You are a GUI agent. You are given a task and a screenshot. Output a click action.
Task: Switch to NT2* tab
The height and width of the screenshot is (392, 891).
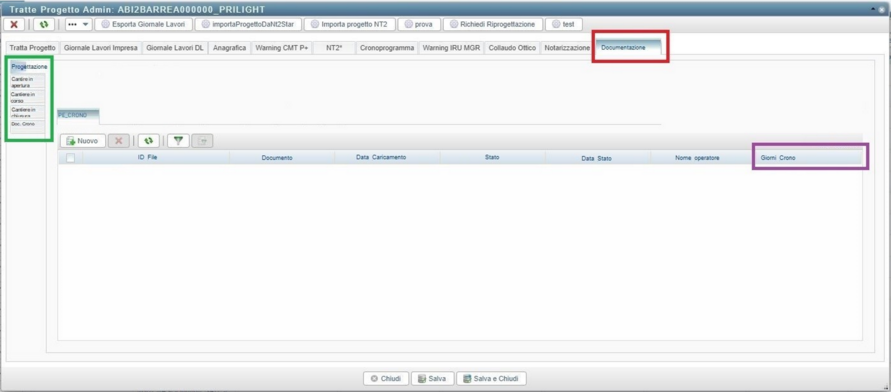tap(334, 48)
